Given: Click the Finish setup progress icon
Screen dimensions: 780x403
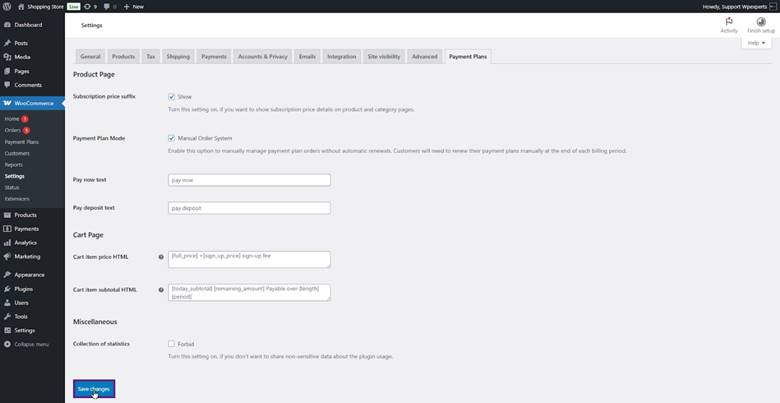Looking at the screenshot, I should tap(761, 22).
